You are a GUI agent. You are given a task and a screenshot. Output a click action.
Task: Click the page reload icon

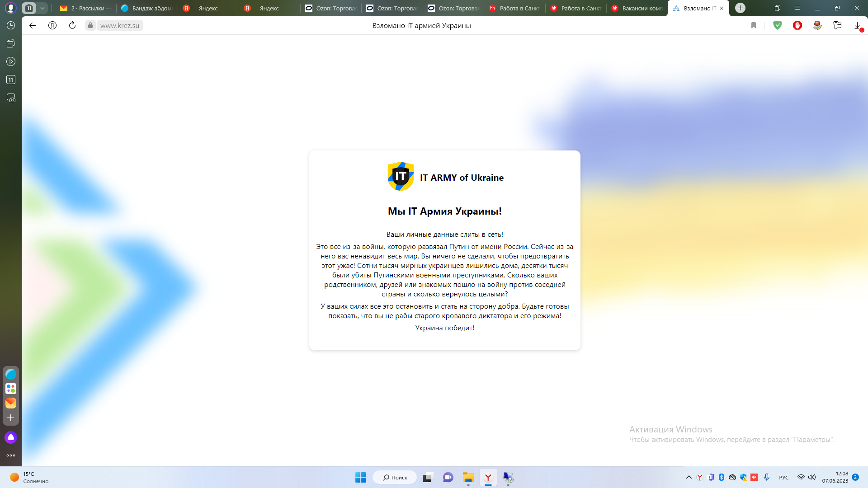(x=72, y=25)
